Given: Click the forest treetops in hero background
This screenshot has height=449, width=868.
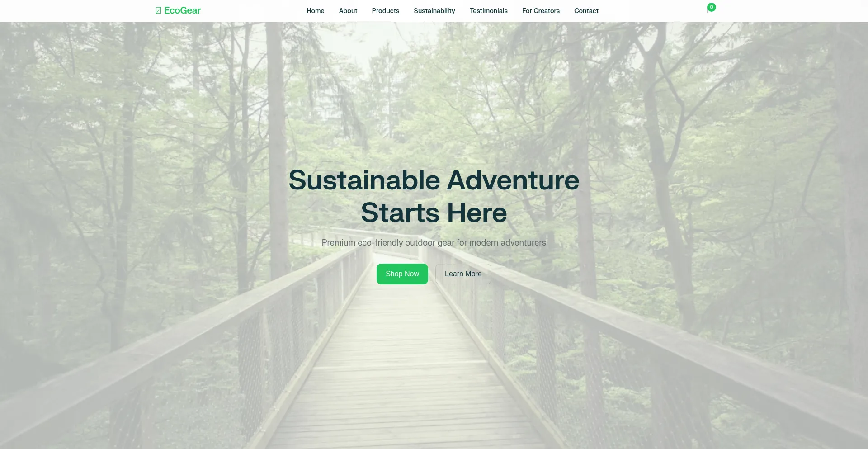Looking at the screenshot, I should pos(434,81).
